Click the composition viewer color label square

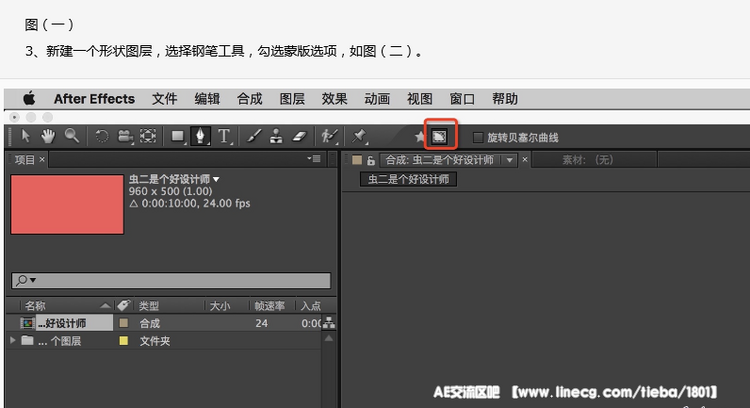357,160
